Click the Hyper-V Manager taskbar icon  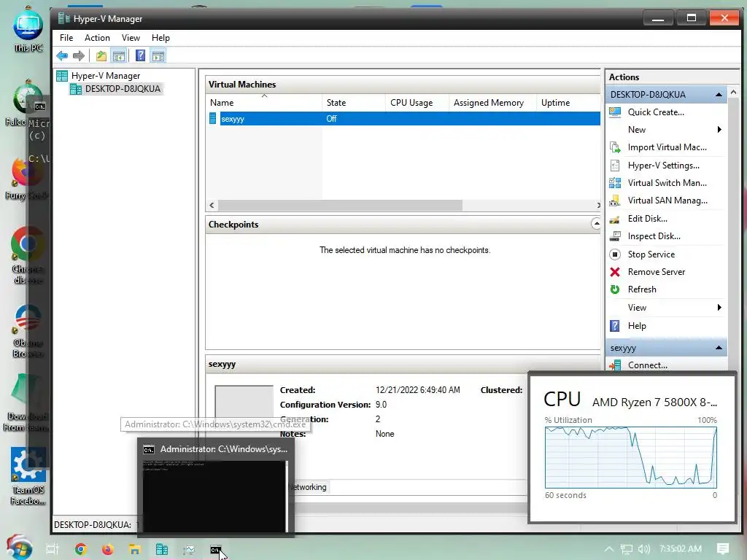click(162, 549)
